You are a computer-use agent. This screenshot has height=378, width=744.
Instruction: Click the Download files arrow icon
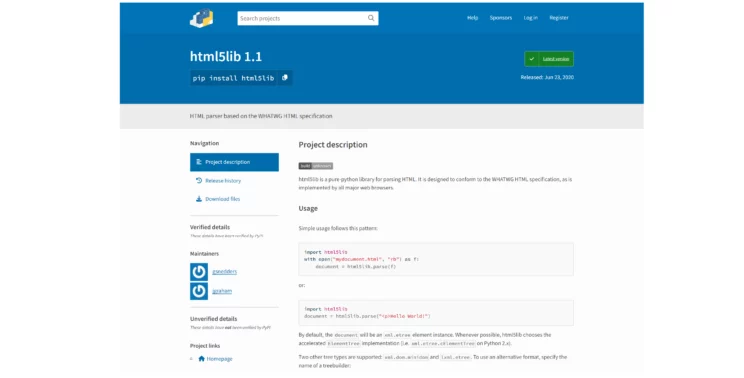point(199,199)
